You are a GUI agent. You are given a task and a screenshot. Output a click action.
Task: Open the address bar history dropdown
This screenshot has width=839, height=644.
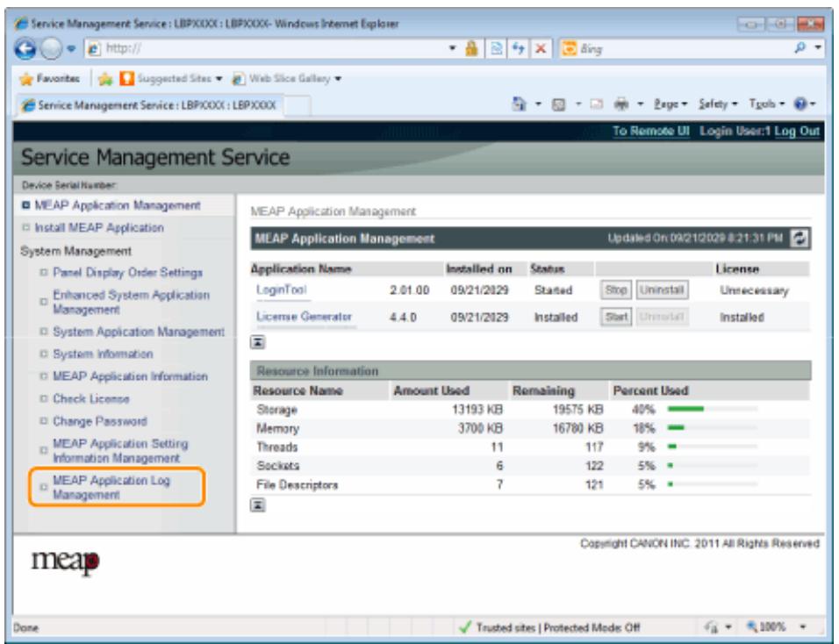tap(453, 48)
